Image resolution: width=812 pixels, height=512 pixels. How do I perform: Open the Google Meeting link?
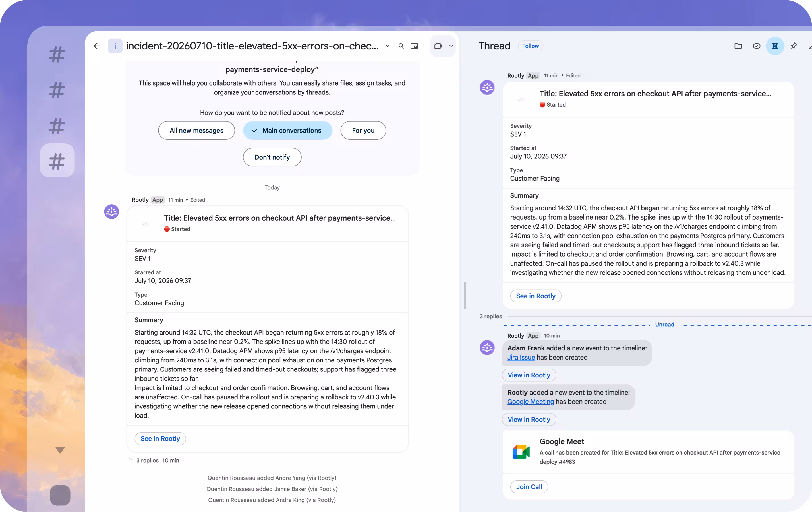coord(531,402)
